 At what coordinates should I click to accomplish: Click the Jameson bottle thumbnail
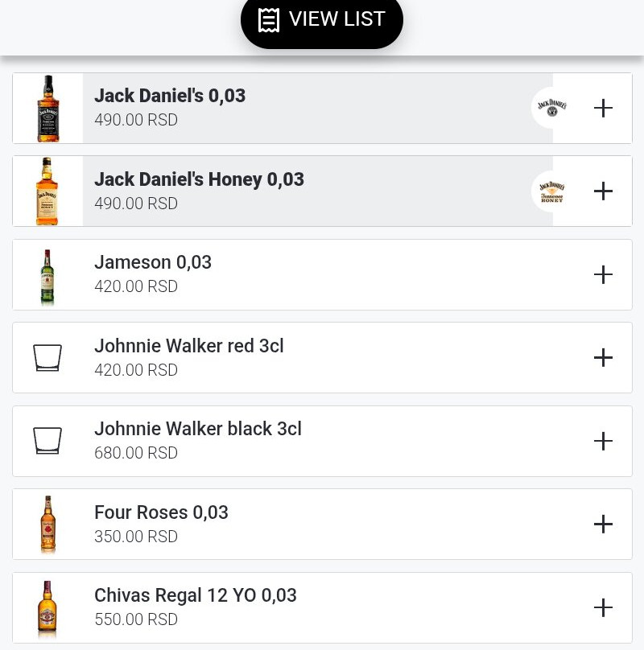point(47,275)
